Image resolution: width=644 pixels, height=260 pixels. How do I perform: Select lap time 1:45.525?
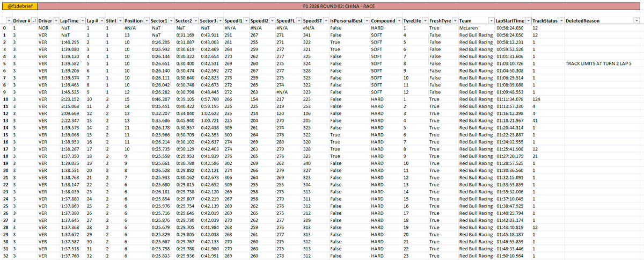[70, 92]
